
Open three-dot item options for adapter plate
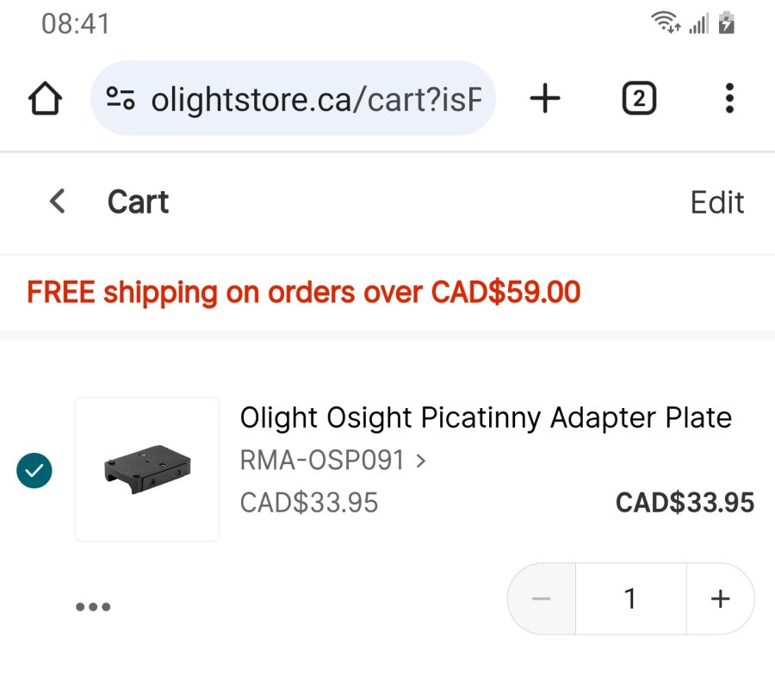point(93,606)
